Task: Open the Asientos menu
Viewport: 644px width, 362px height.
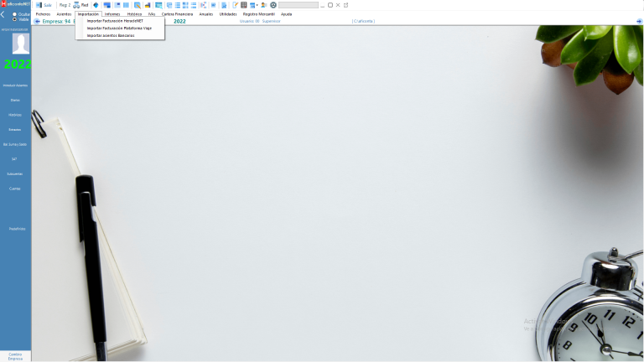Action: (x=64, y=14)
